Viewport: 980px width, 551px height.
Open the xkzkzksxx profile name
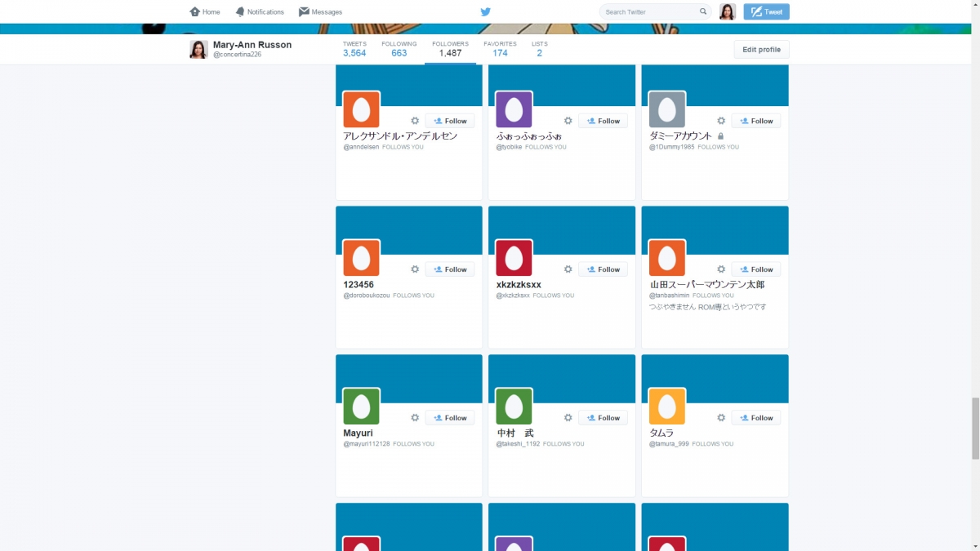[x=519, y=285]
